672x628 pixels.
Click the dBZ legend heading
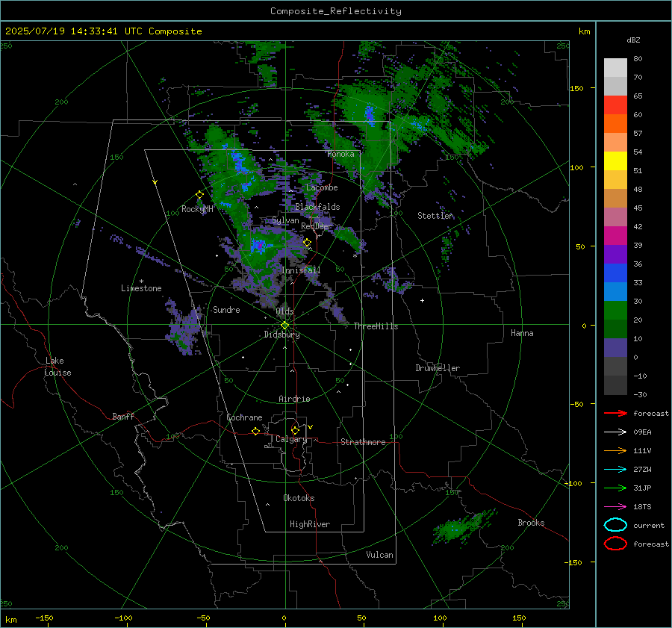coord(633,40)
